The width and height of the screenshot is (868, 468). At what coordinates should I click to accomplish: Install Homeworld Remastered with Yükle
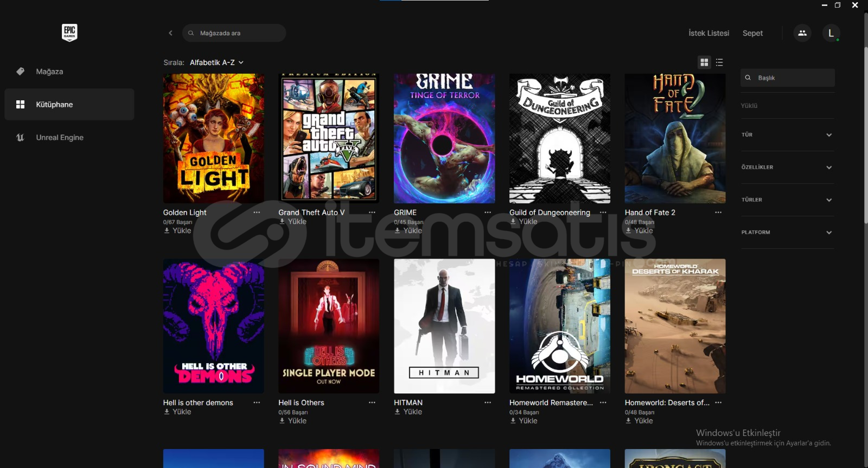pos(524,421)
